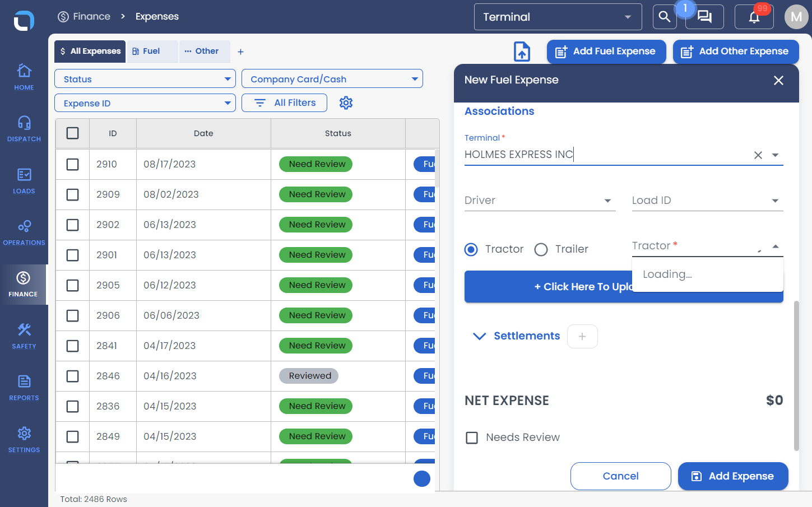The width and height of the screenshot is (812, 507).
Task: Open Operations from the sidebar
Action: [24, 232]
